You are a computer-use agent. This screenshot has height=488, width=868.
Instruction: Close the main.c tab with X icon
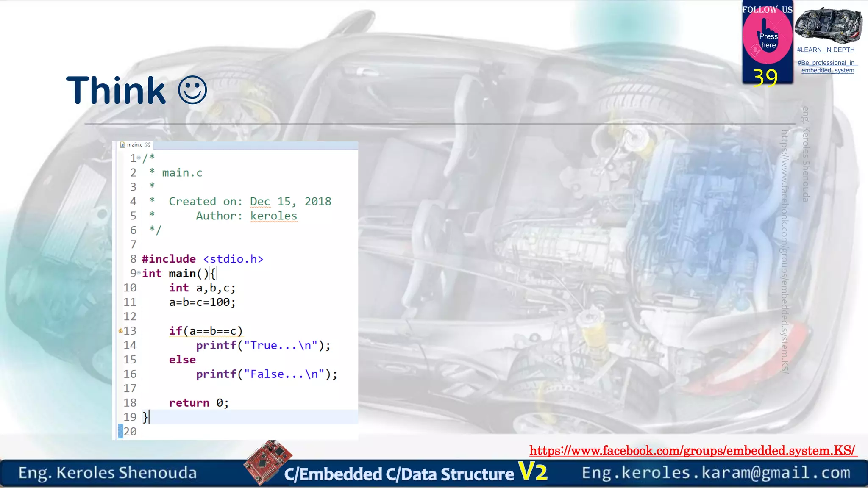tap(148, 145)
